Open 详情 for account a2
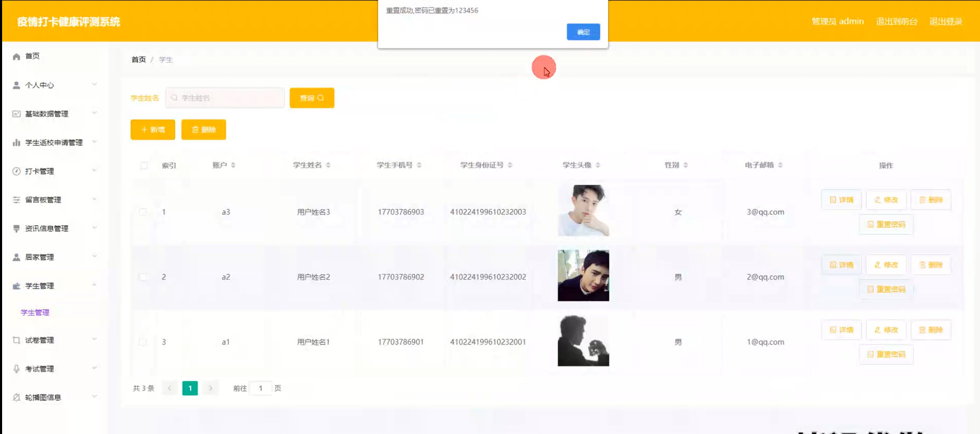The image size is (980, 434). coord(842,265)
